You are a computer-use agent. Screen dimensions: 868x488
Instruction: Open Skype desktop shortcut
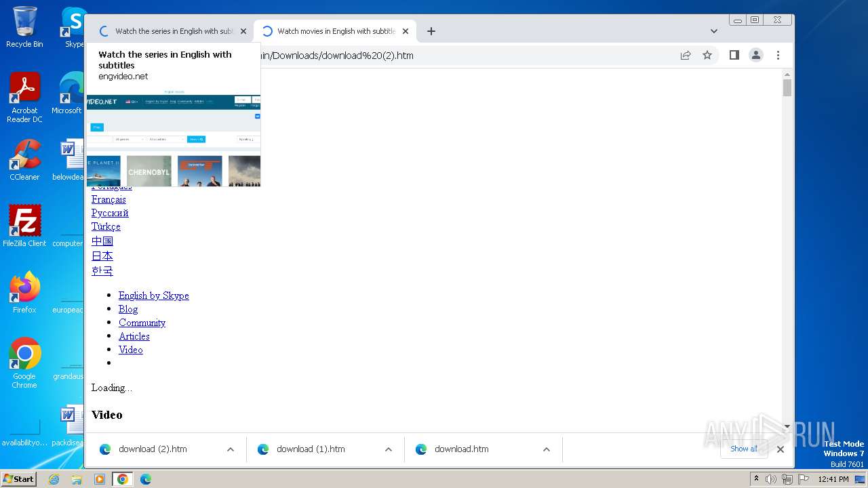[x=73, y=27]
